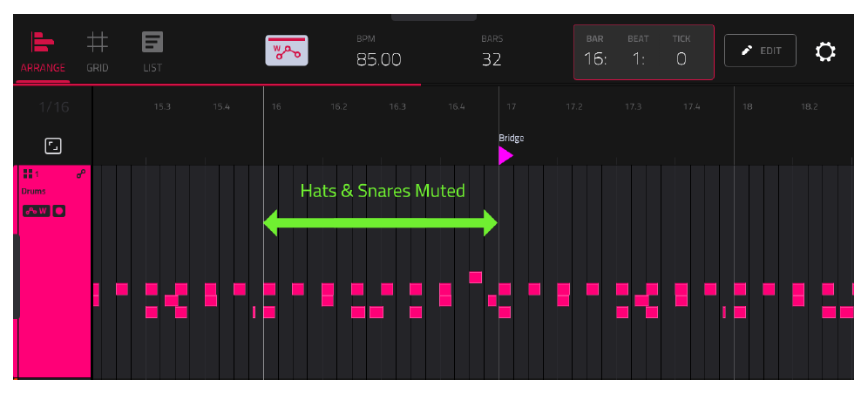Select the BAR position value 16

tap(595, 58)
